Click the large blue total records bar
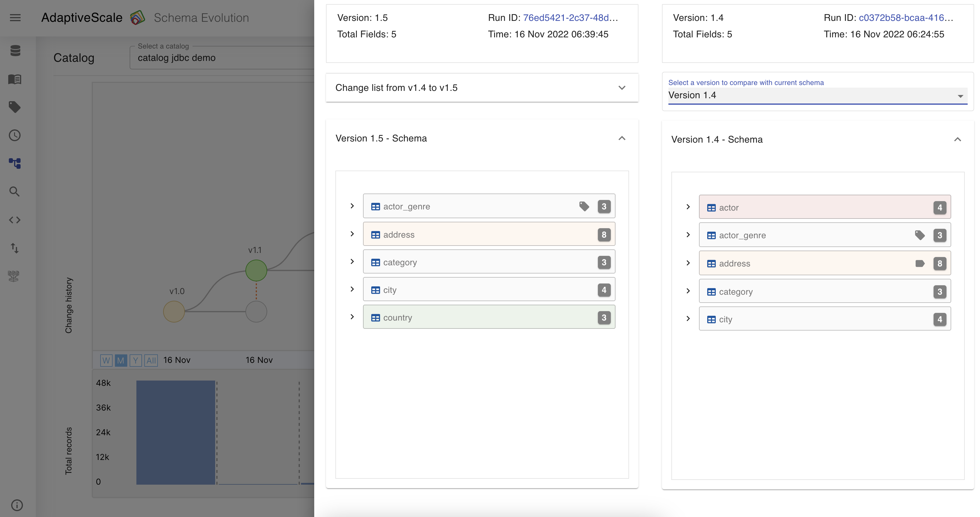 coord(176,433)
